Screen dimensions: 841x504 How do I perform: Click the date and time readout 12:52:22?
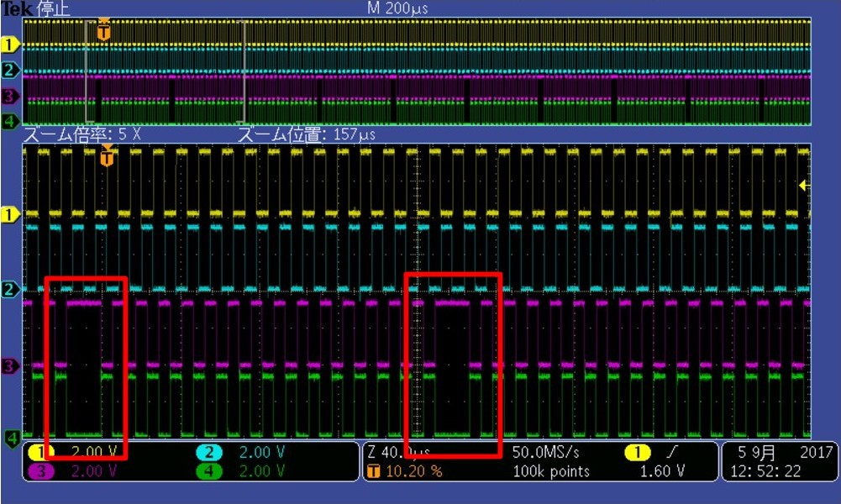[x=765, y=471]
